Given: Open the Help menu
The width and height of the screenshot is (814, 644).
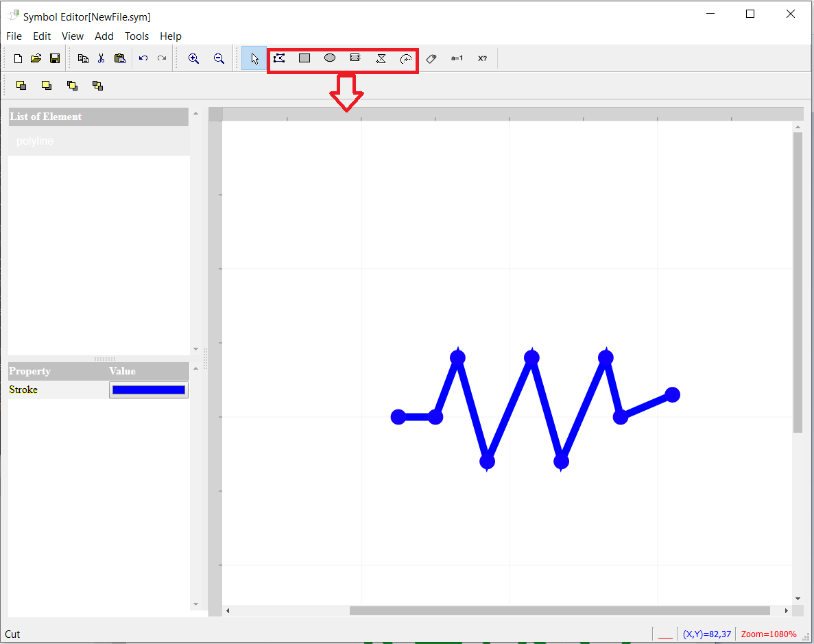Looking at the screenshot, I should pyautogui.click(x=171, y=36).
